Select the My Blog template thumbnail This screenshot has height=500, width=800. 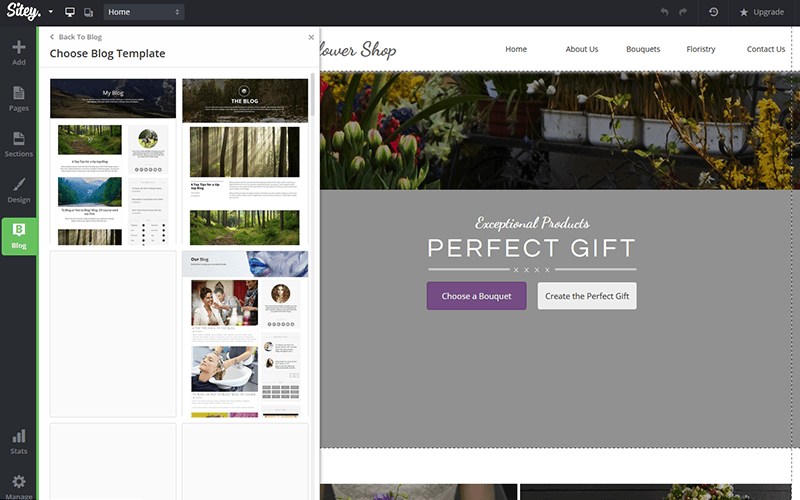pyautogui.click(x=113, y=162)
